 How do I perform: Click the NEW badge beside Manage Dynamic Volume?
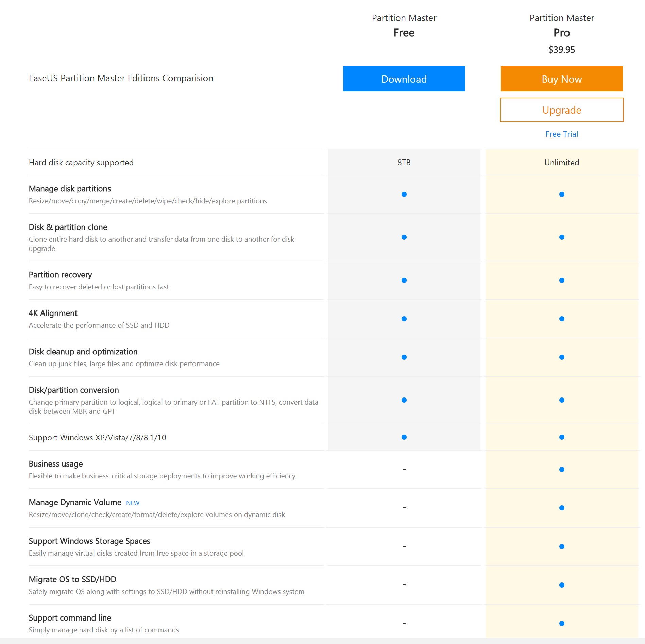(x=133, y=503)
